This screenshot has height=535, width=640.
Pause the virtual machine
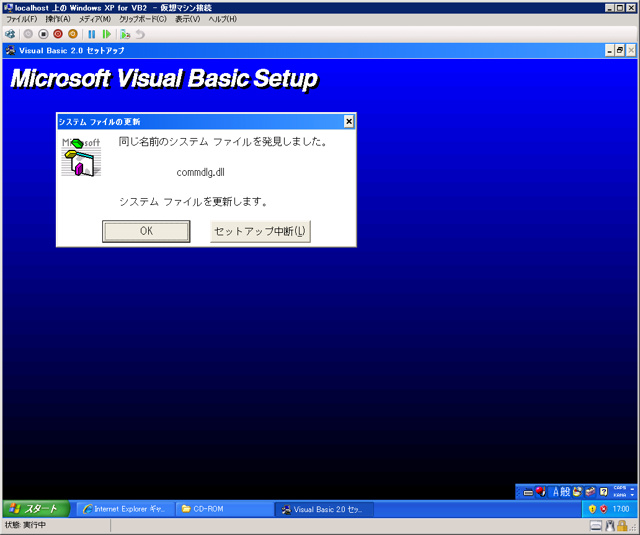(x=92, y=34)
